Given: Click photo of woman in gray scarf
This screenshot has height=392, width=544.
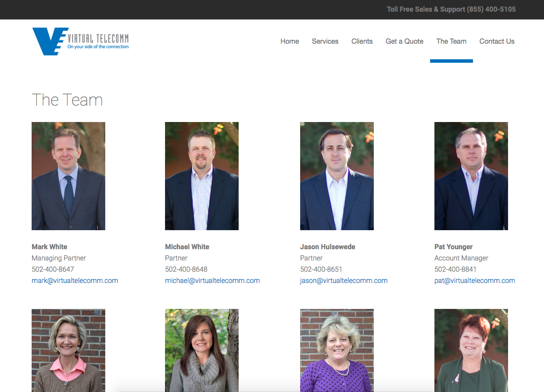Looking at the screenshot, I should pos(202,350).
